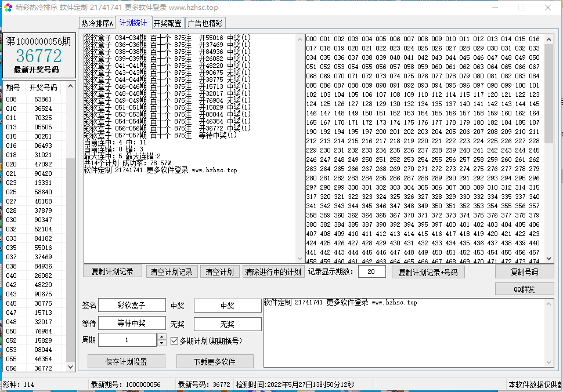Click scroll-up arrow of plan record panel
The height and width of the screenshot is (392, 563).
click(x=300, y=39)
